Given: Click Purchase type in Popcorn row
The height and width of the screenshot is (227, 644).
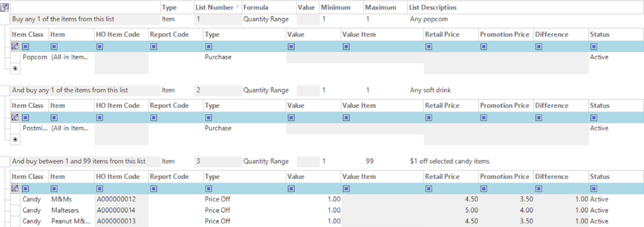Looking at the screenshot, I should click(x=218, y=57).
